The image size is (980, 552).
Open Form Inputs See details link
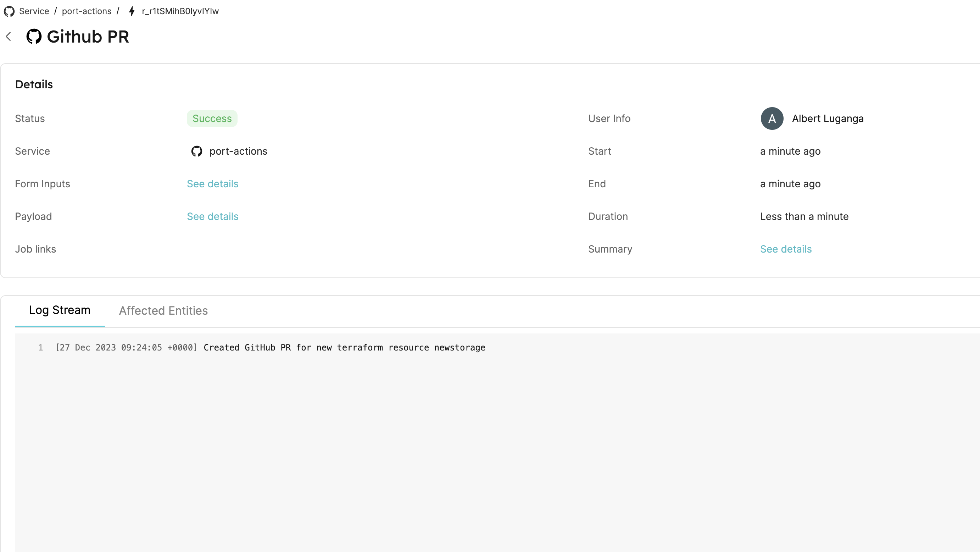[213, 184]
